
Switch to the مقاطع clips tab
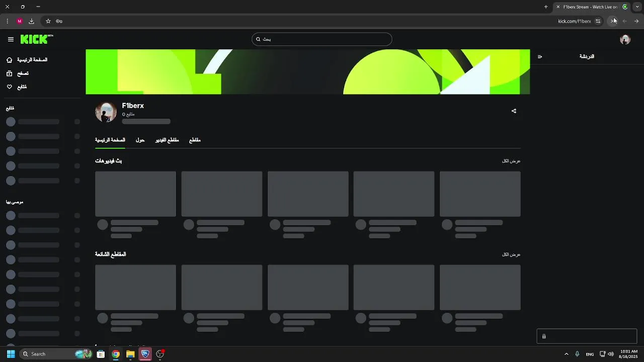(195, 140)
